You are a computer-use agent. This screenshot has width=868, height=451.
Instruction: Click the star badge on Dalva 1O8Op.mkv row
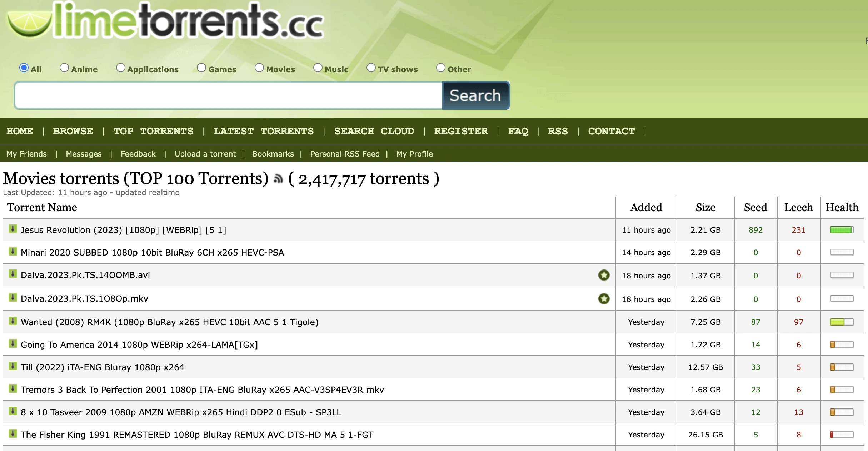pyautogui.click(x=604, y=299)
